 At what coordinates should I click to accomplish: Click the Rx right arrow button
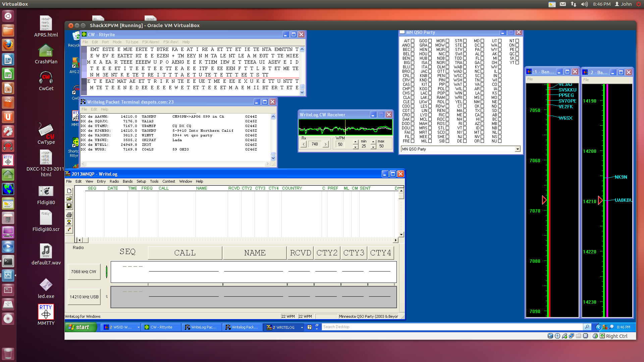tap(325, 144)
